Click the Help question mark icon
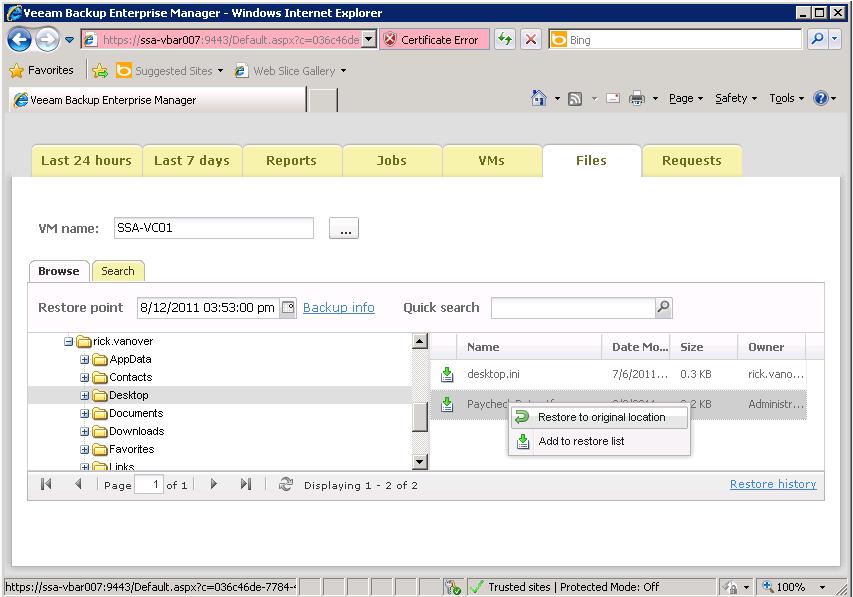Viewport: 853px width, 597px height. (820, 99)
